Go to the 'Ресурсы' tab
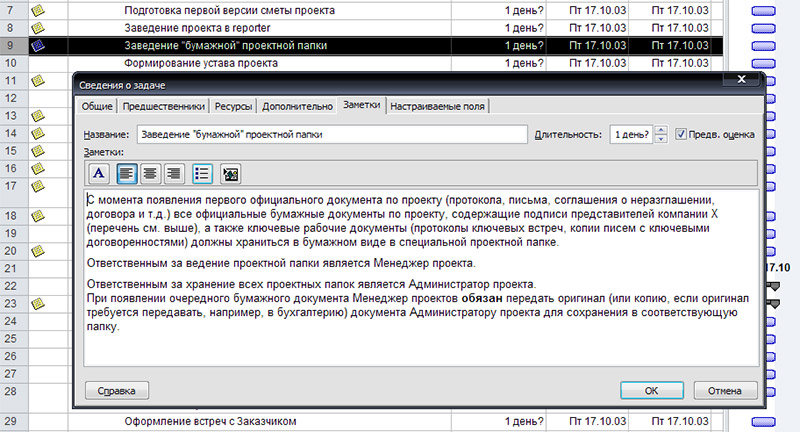Viewport: 800px width, 432px height. (x=234, y=105)
